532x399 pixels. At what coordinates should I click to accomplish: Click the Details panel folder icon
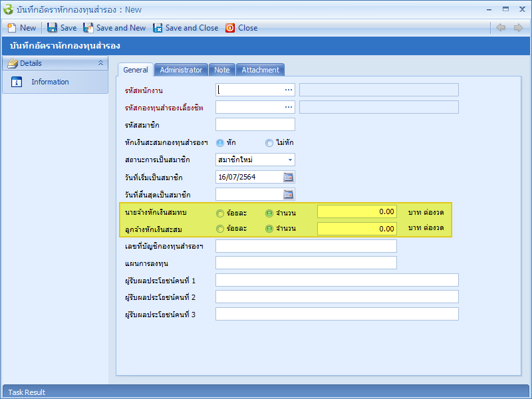click(x=13, y=63)
